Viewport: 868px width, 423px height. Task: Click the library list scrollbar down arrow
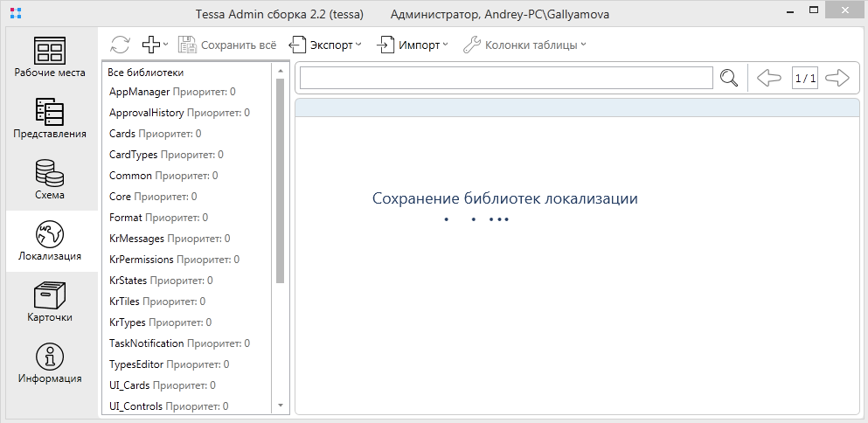coord(281,406)
